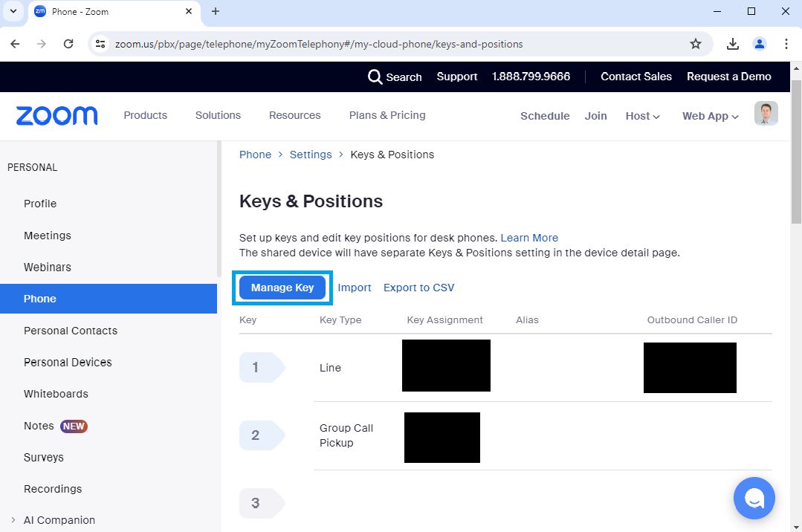Expand the AI Companion sidebar section
The height and width of the screenshot is (532, 802).
click(x=13, y=519)
